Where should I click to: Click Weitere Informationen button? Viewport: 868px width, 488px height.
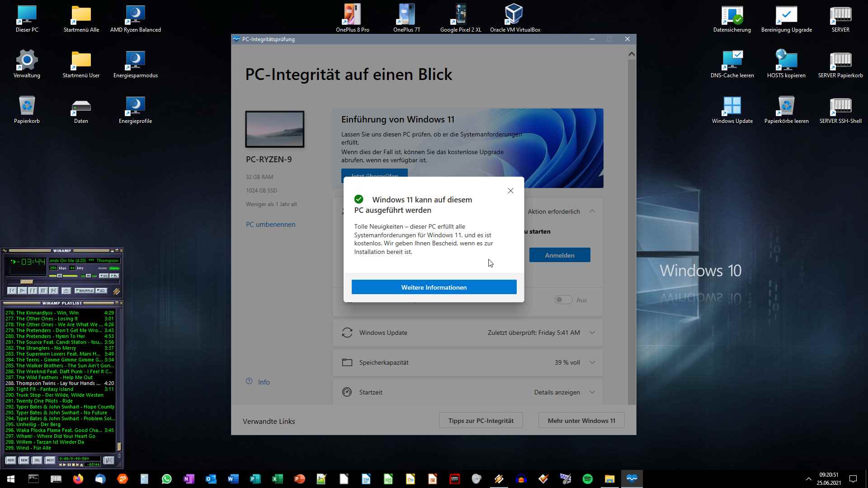[434, 287]
